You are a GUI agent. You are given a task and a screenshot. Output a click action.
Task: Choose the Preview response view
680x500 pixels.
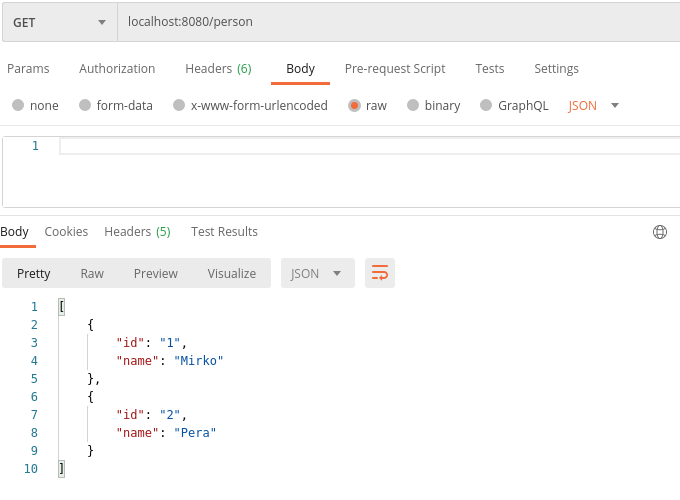click(156, 273)
